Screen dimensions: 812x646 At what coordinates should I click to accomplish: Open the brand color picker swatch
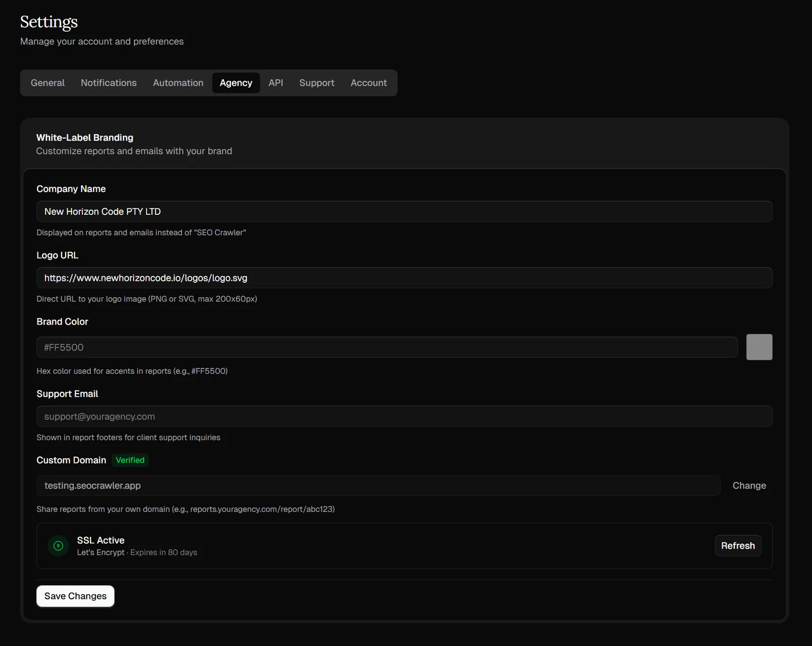[x=759, y=347]
